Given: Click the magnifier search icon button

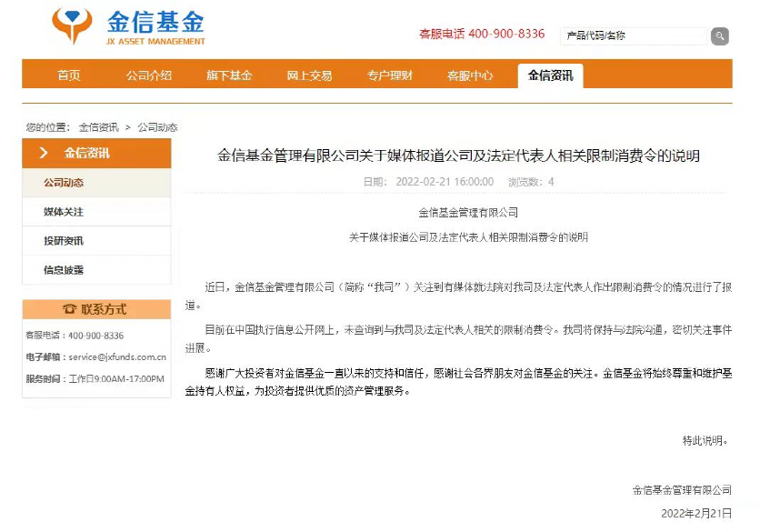Looking at the screenshot, I should point(719,35).
